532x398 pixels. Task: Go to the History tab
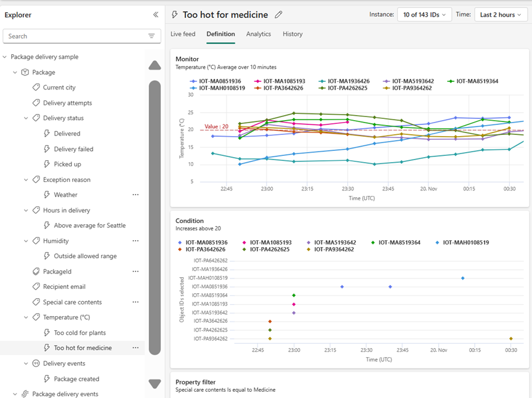[x=293, y=34]
